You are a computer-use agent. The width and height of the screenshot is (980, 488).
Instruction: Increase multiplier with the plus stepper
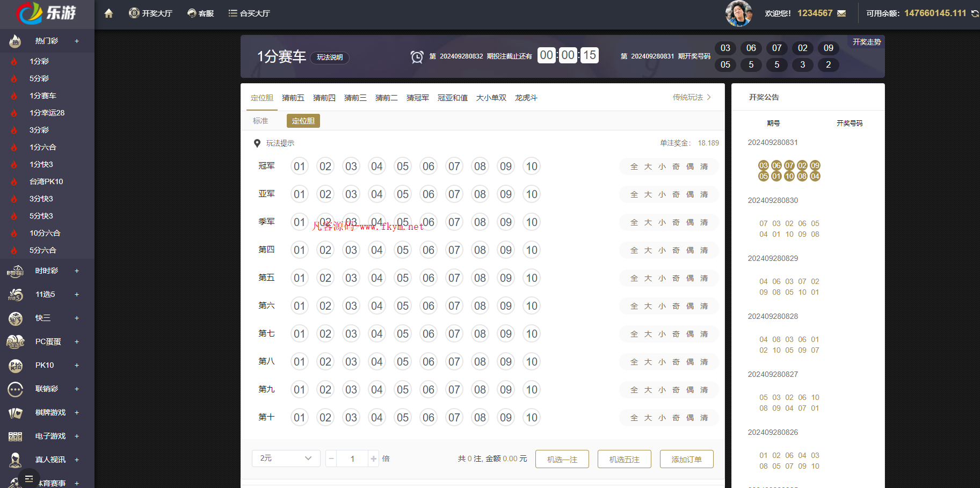click(374, 458)
